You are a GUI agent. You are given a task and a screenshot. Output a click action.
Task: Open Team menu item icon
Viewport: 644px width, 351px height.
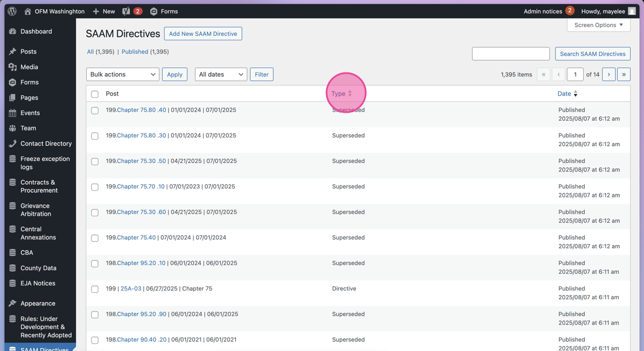tap(13, 128)
